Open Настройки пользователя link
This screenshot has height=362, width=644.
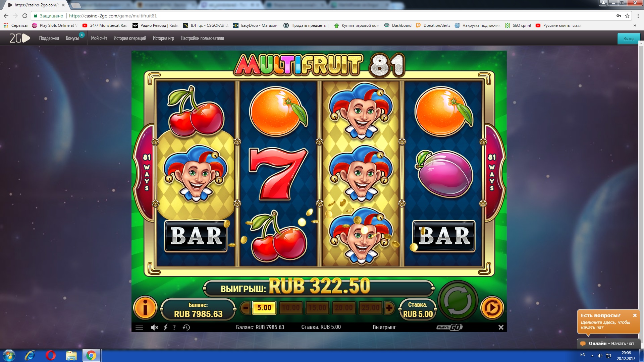click(x=202, y=38)
